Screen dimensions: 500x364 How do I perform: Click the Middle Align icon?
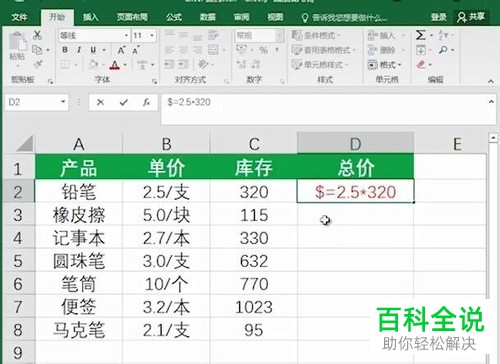(x=183, y=35)
